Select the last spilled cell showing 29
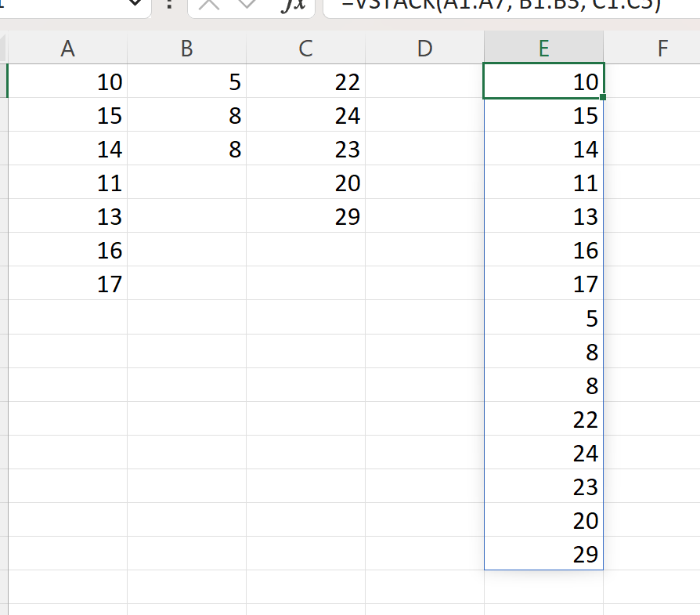Image resolution: width=700 pixels, height=615 pixels. (x=543, y=554)
